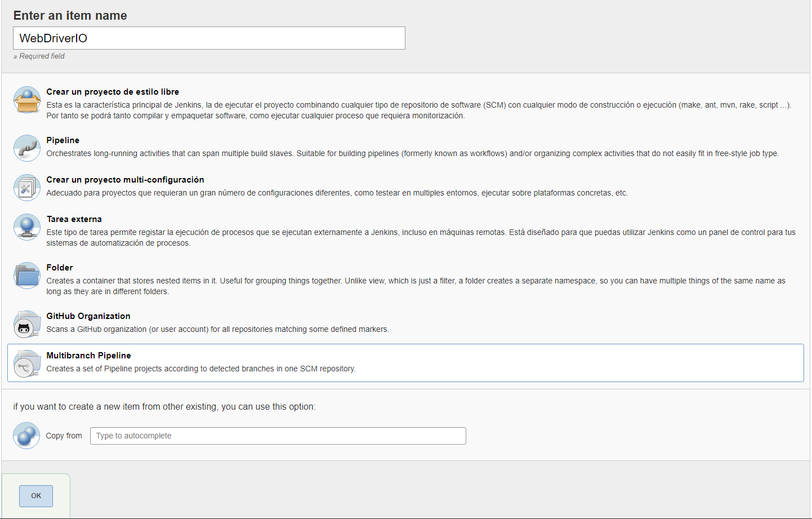
Task: Click the 'Required field' note
Action: point(39,56)
